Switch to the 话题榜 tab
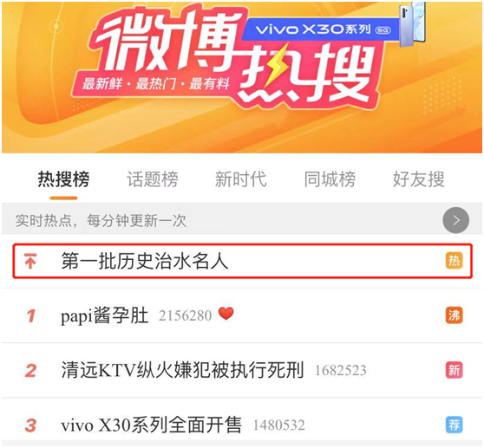Viewport: 484px width, 448px height. click(x=153, y=179)
